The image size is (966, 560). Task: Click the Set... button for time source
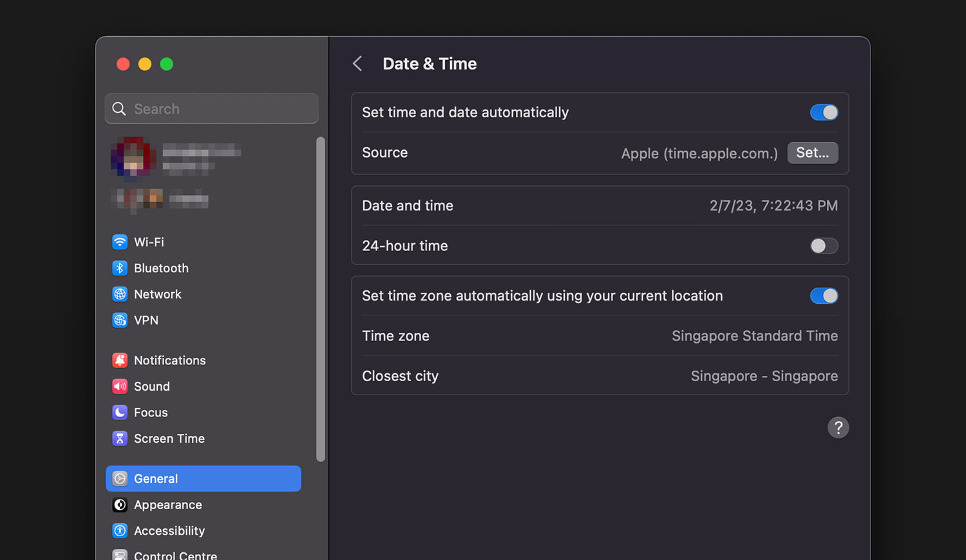[x=813, y=153]
